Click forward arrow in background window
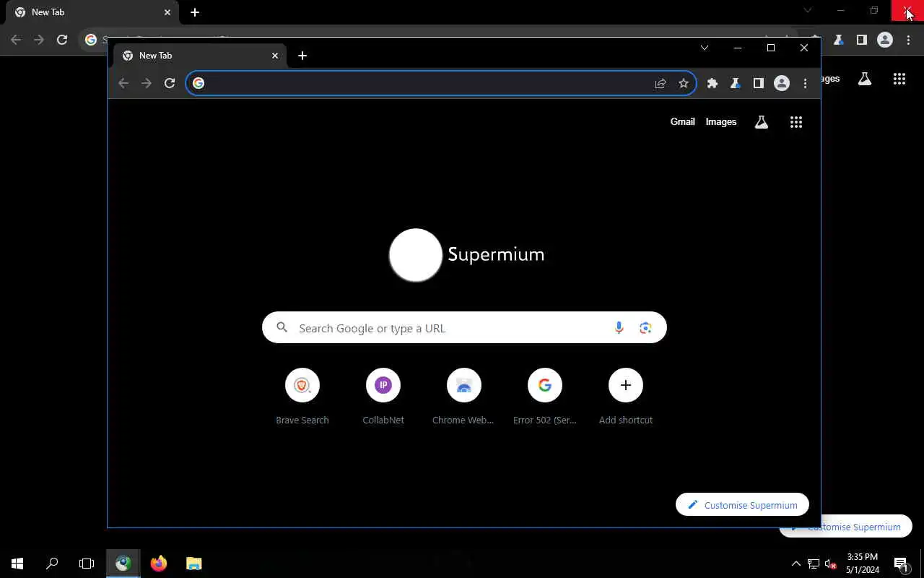924x578 pixels. (39, 40)
